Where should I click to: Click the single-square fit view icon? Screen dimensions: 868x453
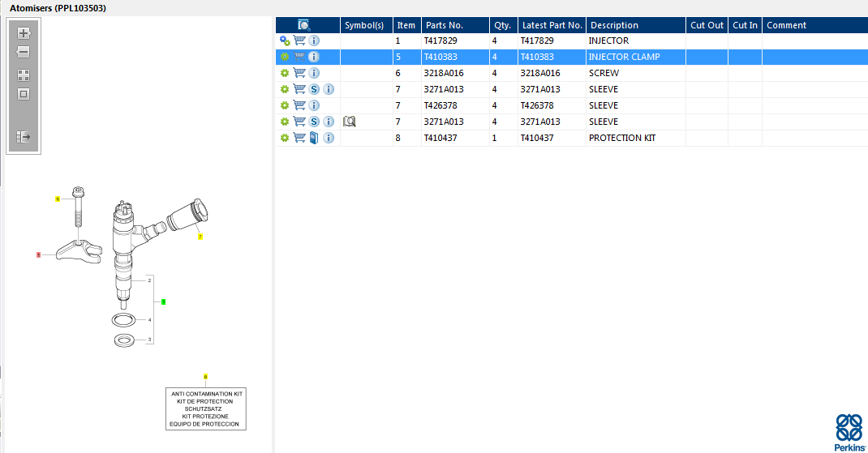[24, 93]
